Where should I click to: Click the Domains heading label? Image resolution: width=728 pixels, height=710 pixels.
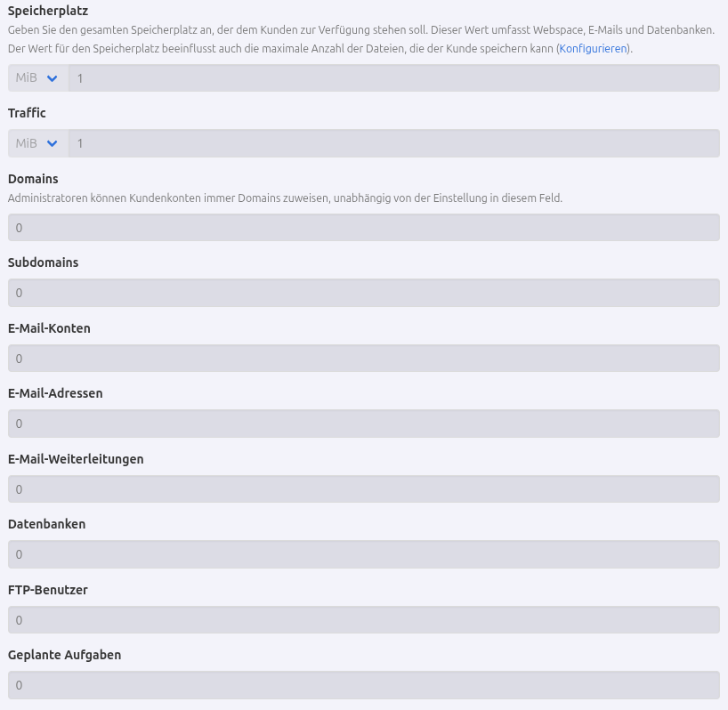33,179
